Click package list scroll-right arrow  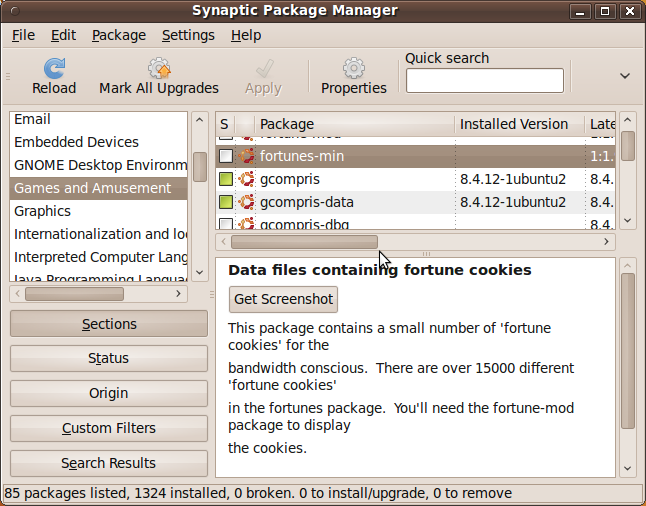click(x=606, y=241)
